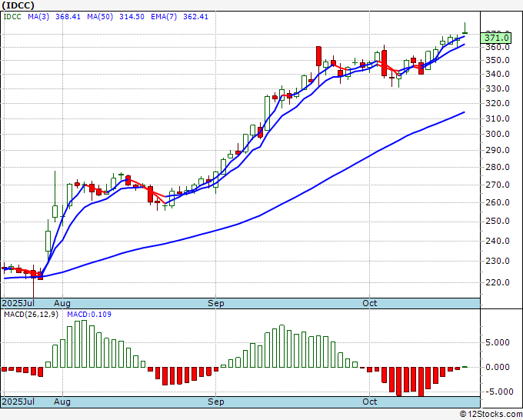Viewport: 523px width, 420px height.
Task: Click the 330.0 price axis label
Action: 497,88
